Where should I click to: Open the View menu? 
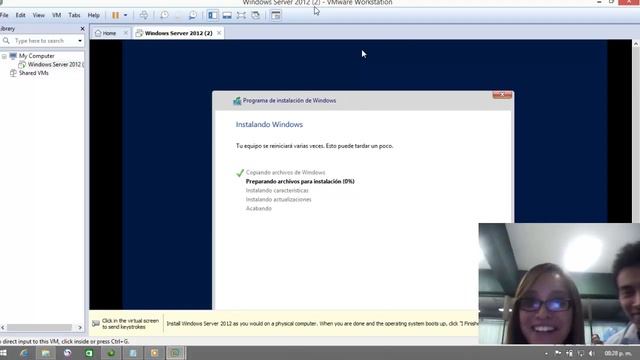tap(39, 15)
